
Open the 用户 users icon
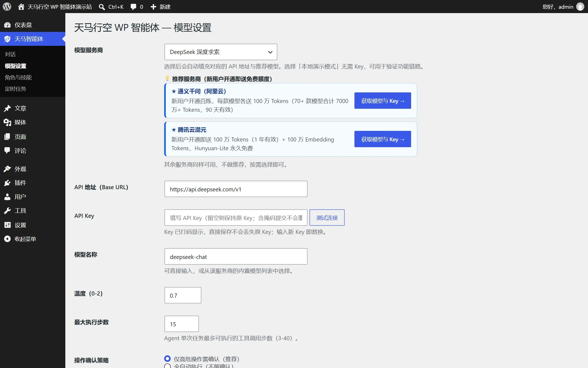tap(7, 197)
